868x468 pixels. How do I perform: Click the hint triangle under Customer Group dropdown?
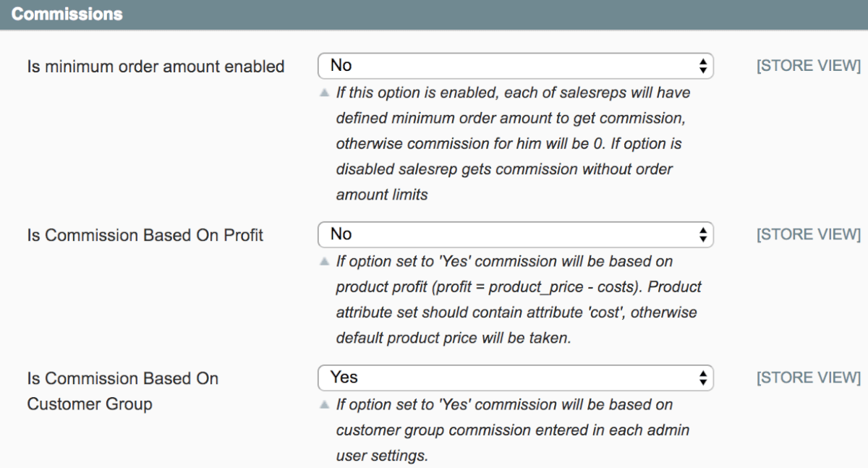325,405
